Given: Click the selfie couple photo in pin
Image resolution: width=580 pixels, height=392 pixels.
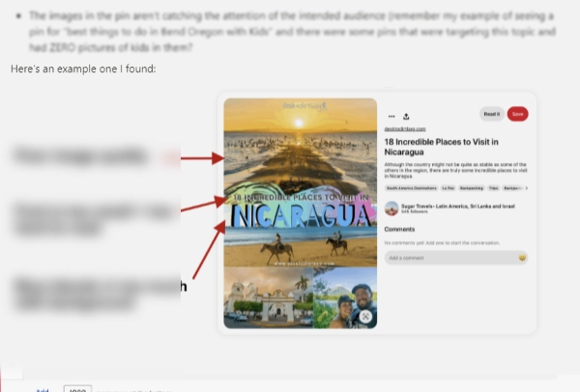Looking at the screenshot, I should coord(345,297).
